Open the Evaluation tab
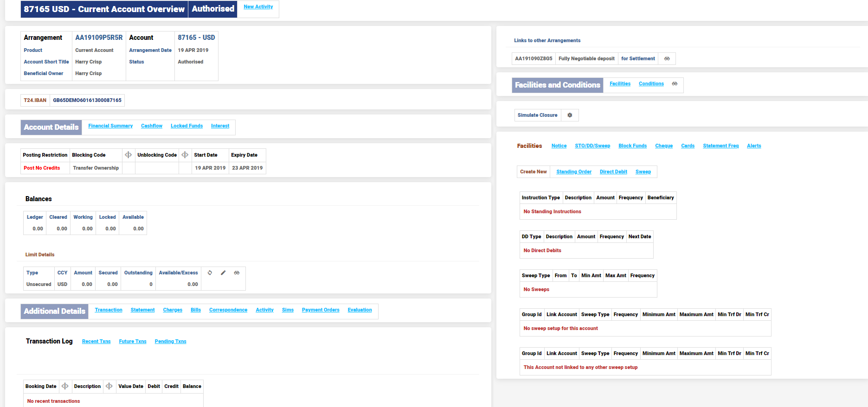This screenshot has width=868, height=407. coord(360,310)
